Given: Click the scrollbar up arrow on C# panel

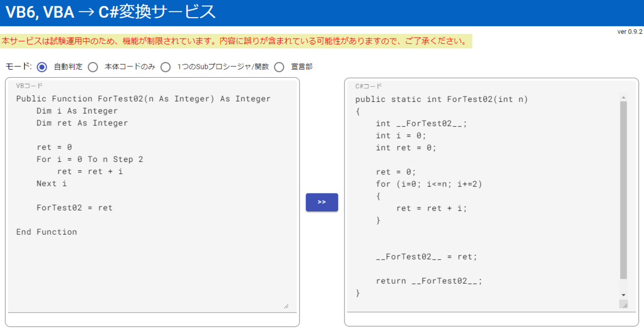Looking at the screenshot, I should [x=623, y=97].
